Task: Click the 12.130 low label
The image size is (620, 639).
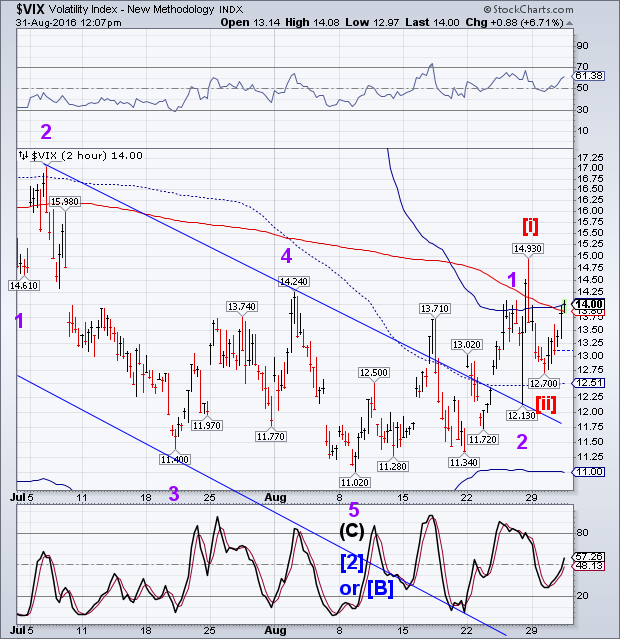Action: point(521,415)
